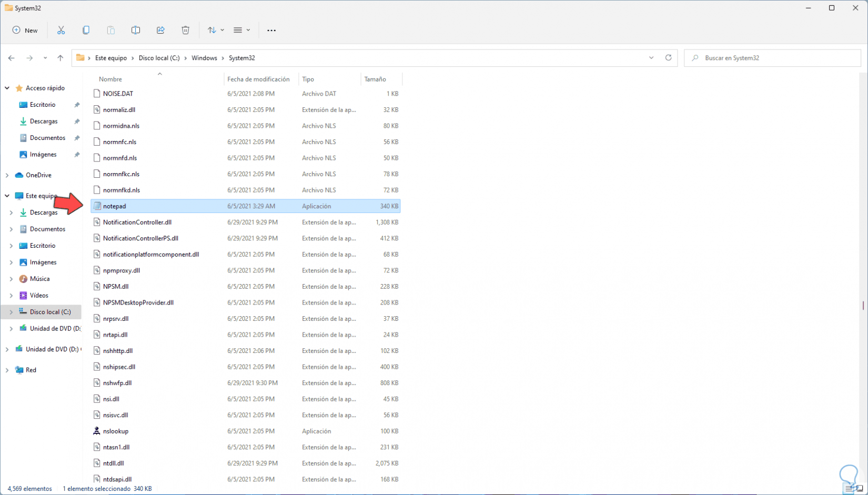The image size is (868, 495).
Task: Open Descargas under Acceso rápido
Action: 44,122
